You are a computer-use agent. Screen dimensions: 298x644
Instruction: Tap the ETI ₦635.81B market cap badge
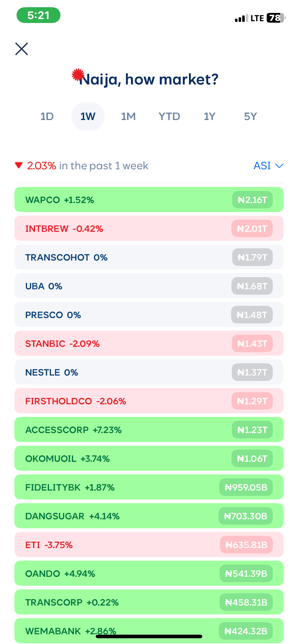pyautogui.click(x=246, y=545)
